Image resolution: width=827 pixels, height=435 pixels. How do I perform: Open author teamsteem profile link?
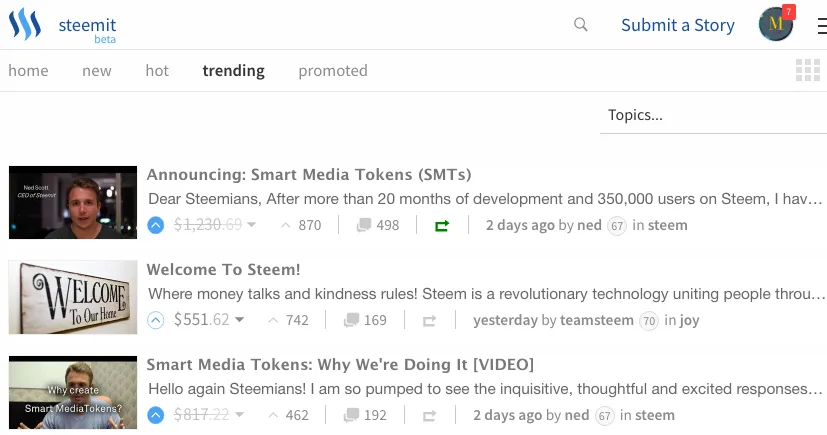click(597, 320)
